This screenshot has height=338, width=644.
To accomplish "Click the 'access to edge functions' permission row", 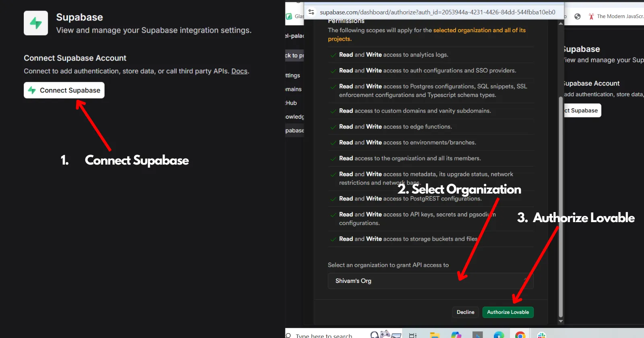I will (x=431, y=127).
